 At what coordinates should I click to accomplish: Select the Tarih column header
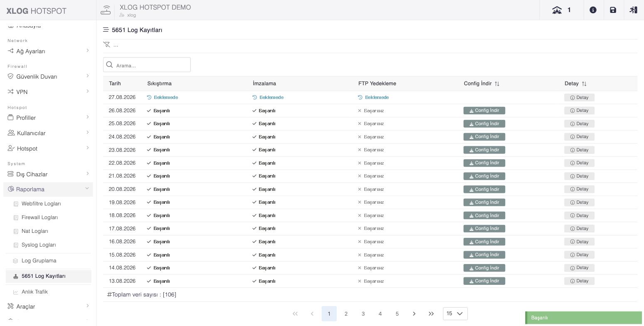point(115,84)
